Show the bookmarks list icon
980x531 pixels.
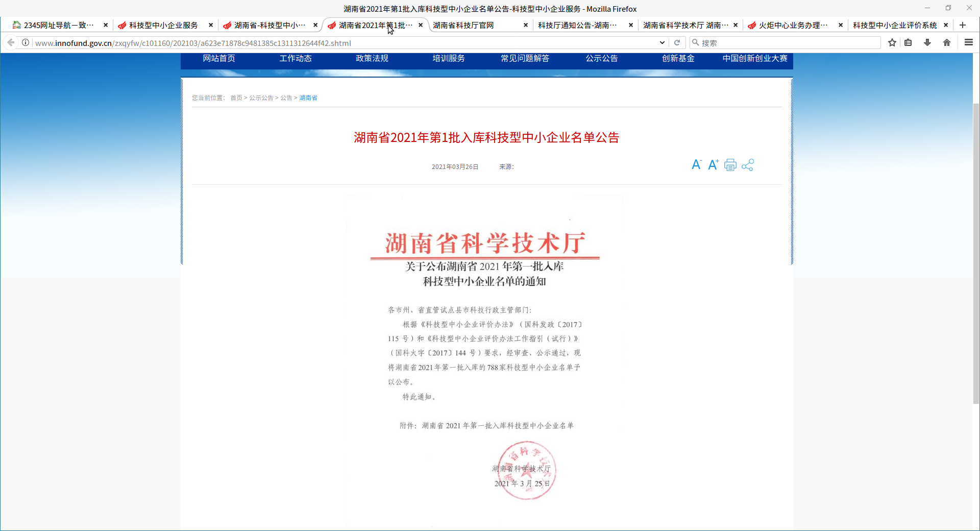tap(908, 43)
